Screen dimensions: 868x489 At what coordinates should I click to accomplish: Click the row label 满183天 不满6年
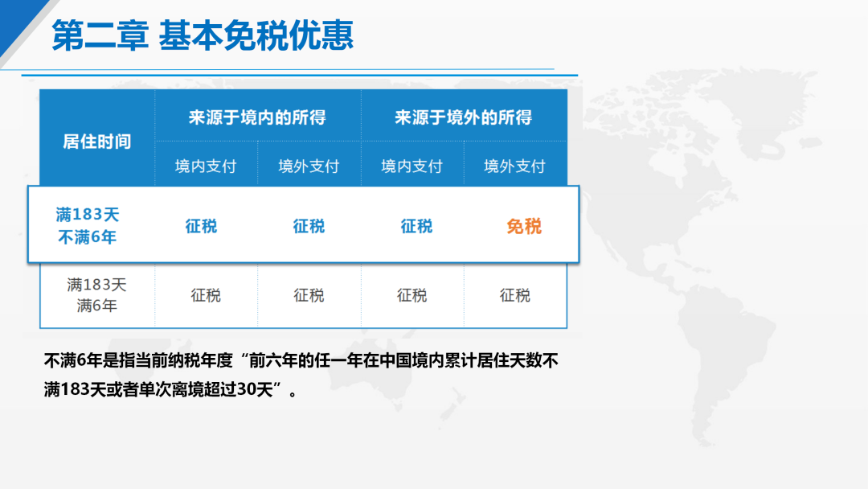click(x=88, y=226)
